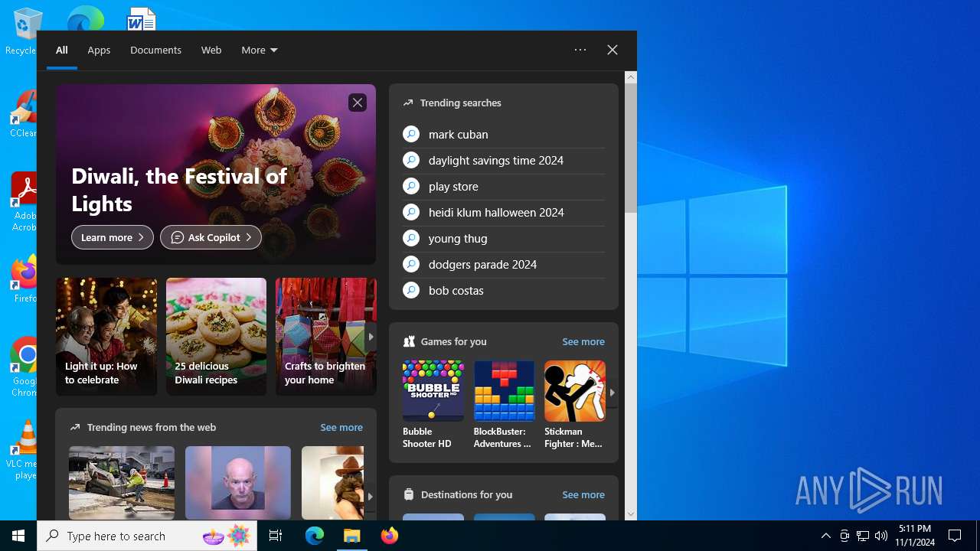Click the security status tray icon
Viewport: 980px width, 551px height.
[x=844, y=536]
